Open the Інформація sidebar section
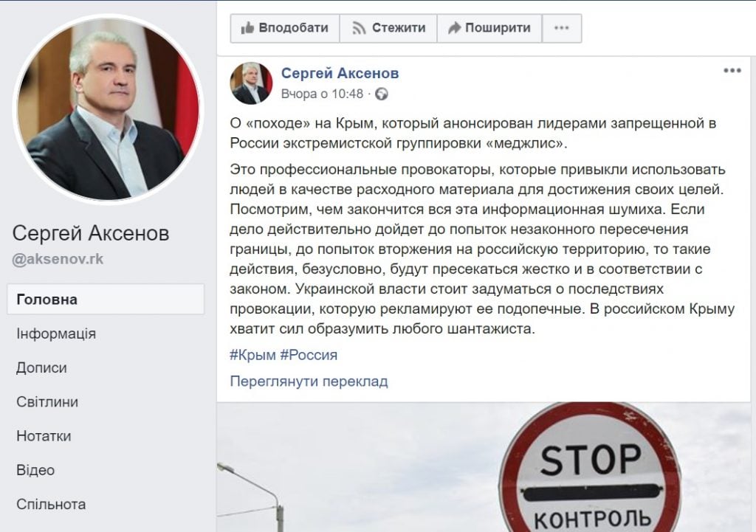Viewport: 756px width, 532px height. 56,334
